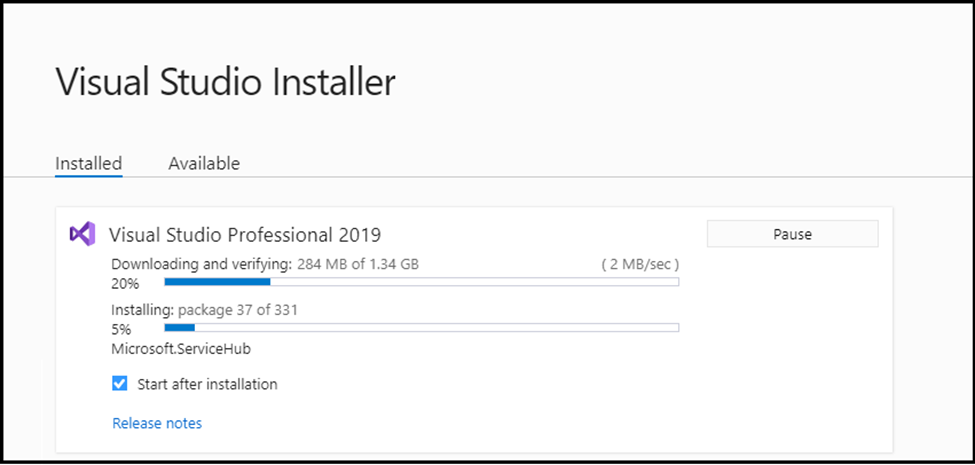
Task: Click the installing packages progress bar
Action: coord(421,327)
